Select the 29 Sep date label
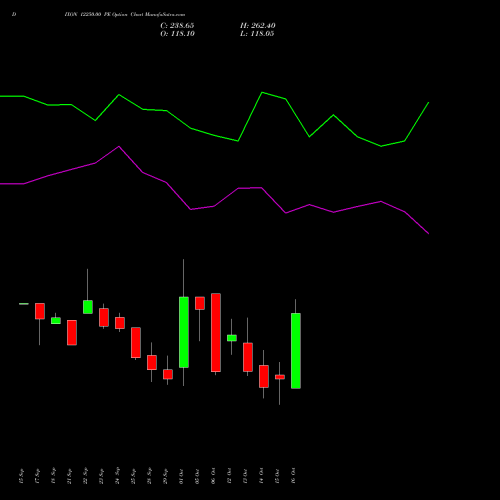500x500 pixels. pyautogui.click(x=165, y=476)
